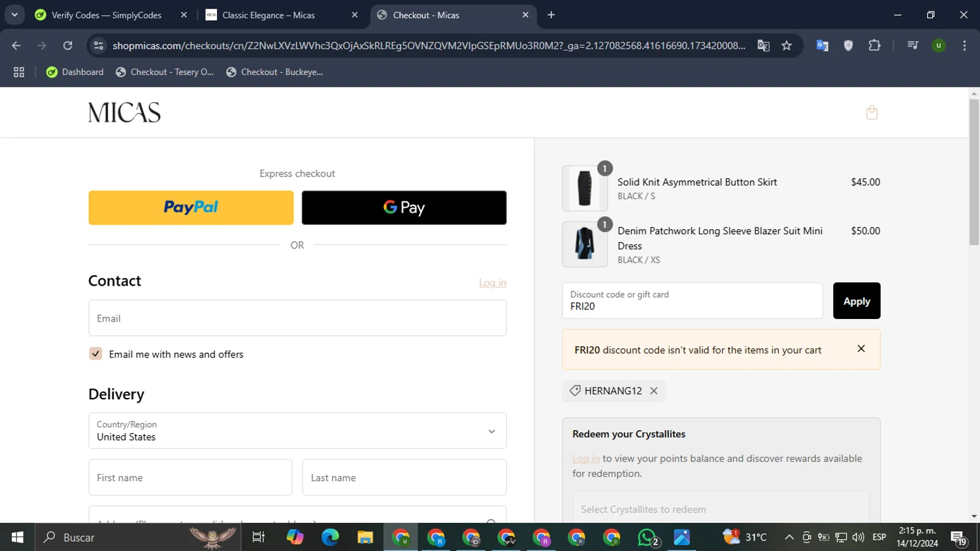This screenshot has width=980, height=551.
Task: Open the tab search dropdown arrow
Action: point(14,15)
